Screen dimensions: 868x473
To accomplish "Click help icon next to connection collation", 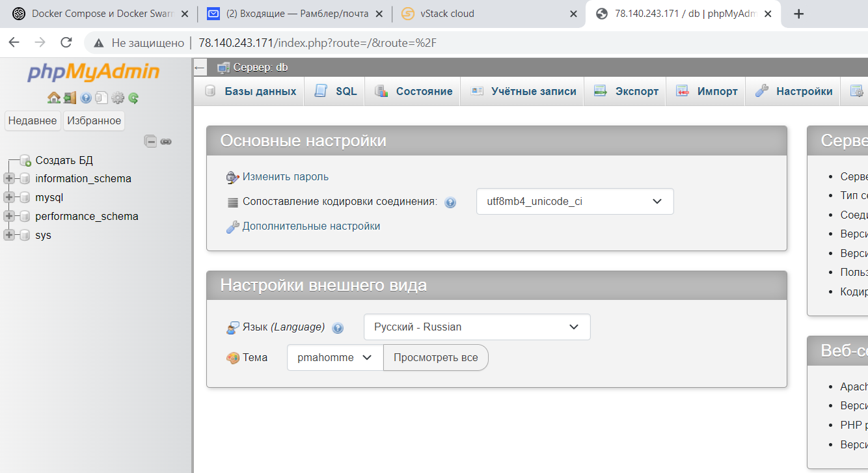I will coord(450,202).
